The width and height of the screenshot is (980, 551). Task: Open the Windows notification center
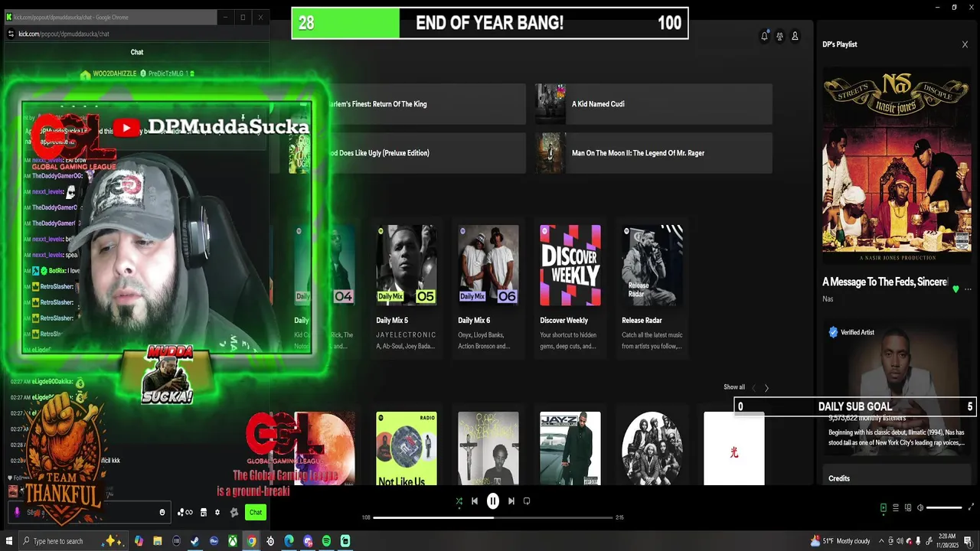[x=968, y=541]
